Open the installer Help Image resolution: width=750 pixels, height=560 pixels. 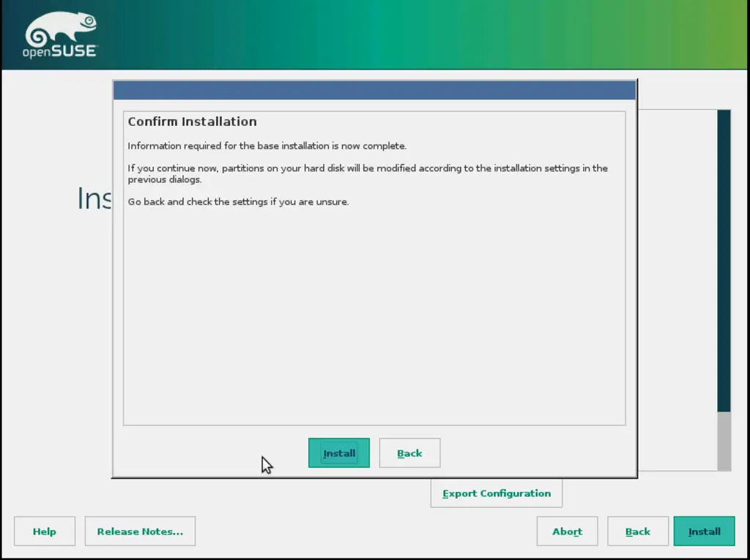coord(45,531)
